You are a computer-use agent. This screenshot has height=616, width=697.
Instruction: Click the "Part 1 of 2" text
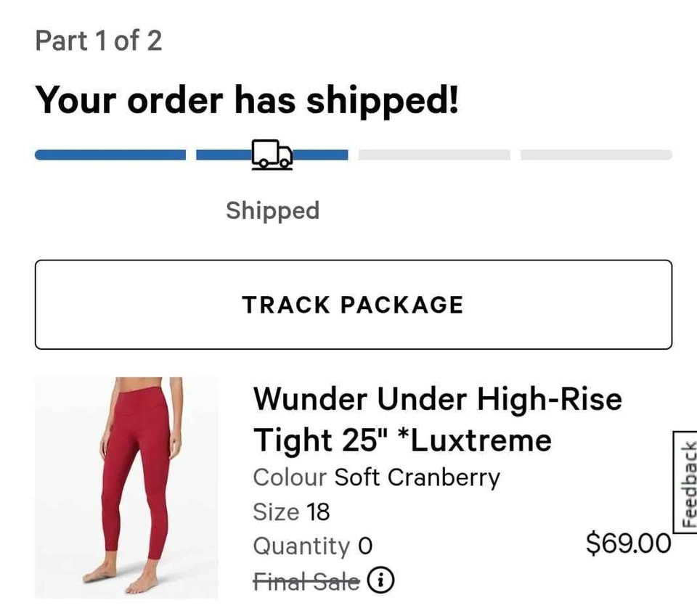pos(99,41)
